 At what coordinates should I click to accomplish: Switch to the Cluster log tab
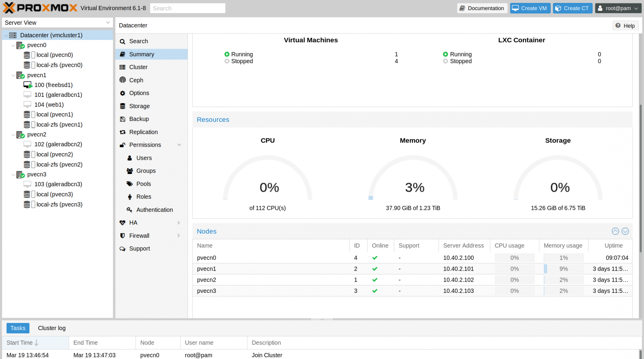pos(52,328)
